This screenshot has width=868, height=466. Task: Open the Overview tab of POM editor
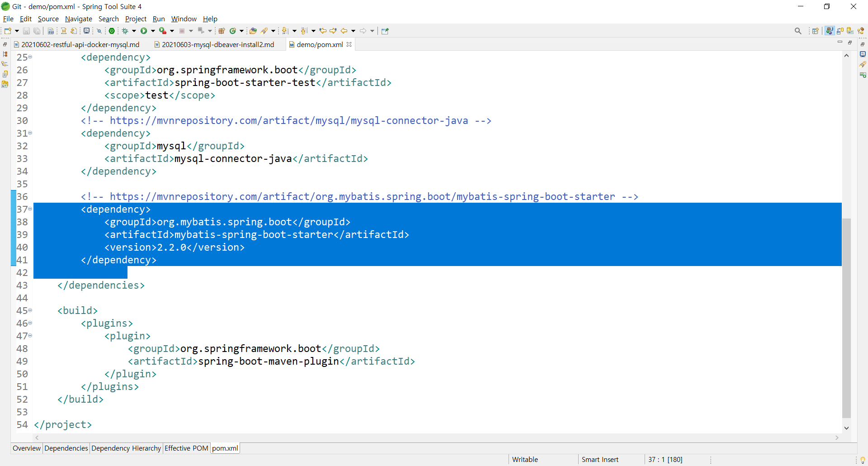pos(27,448)
